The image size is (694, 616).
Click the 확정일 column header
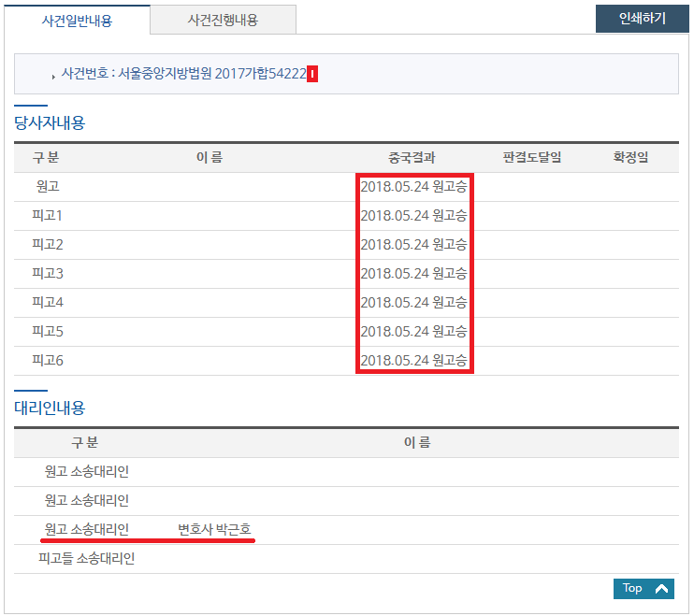[x=630, y=158]
